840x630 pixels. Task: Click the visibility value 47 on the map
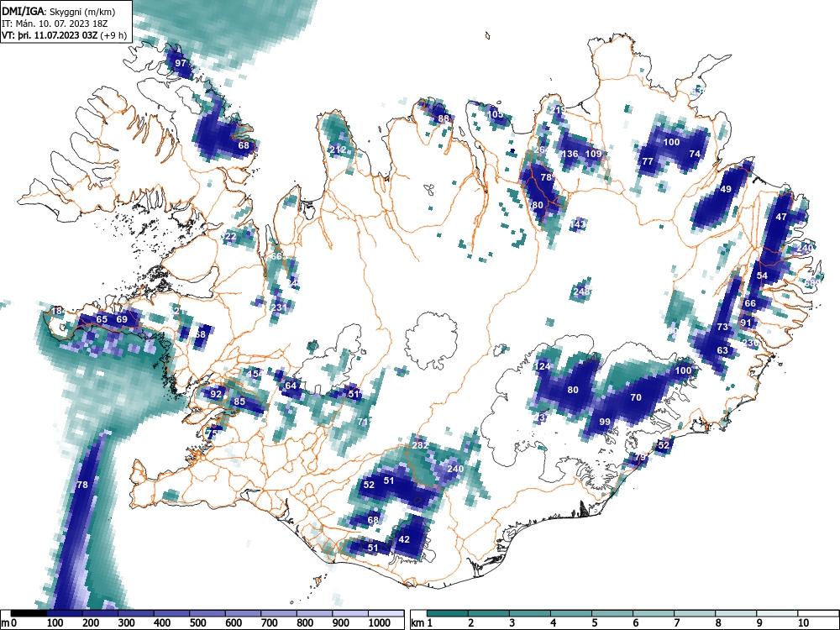tap(781, 217)
